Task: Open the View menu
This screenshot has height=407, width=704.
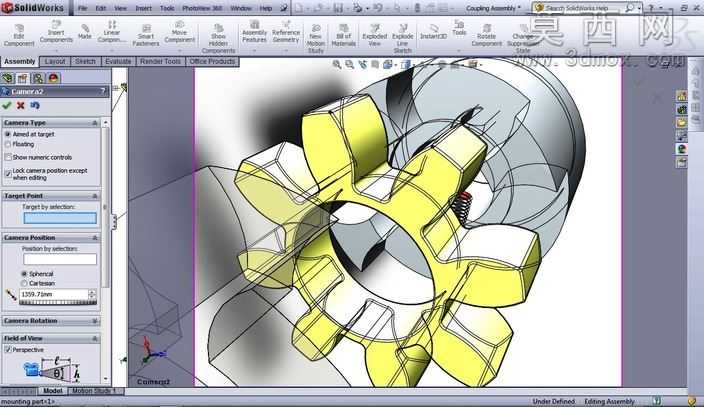Action: click(120, 8)
